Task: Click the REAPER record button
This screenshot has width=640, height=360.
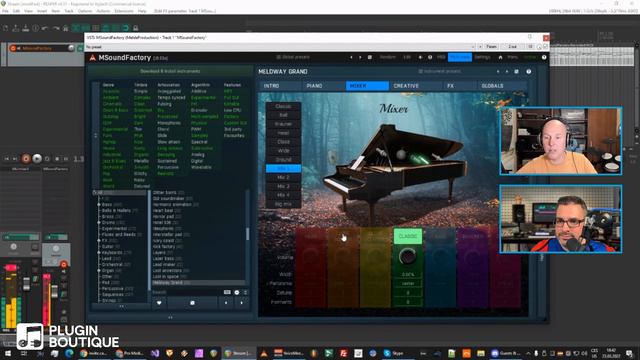Action: [26, 158]
